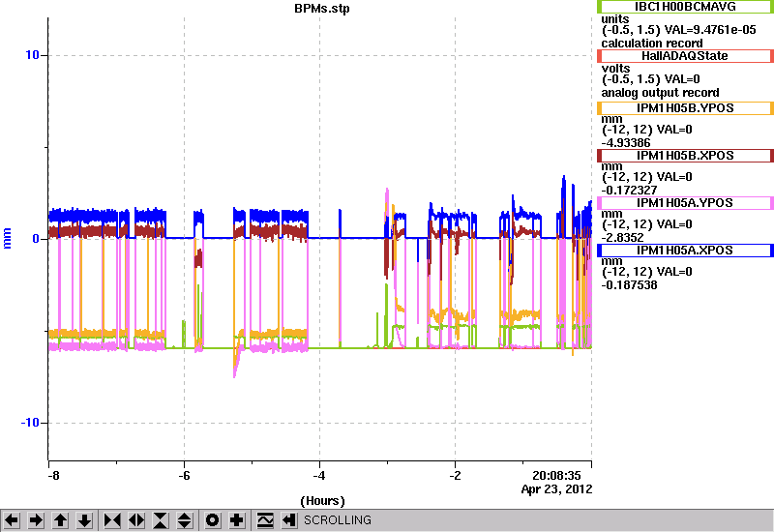Click the auto-scroll arrow-to-bar icon
The image size is (774, 532).
[289, 520]
